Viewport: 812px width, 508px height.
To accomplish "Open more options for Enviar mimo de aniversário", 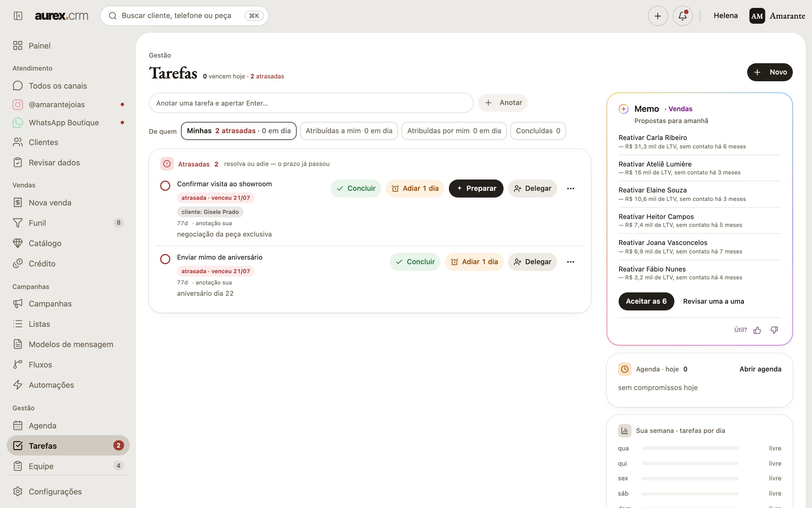I will [570, 262].
